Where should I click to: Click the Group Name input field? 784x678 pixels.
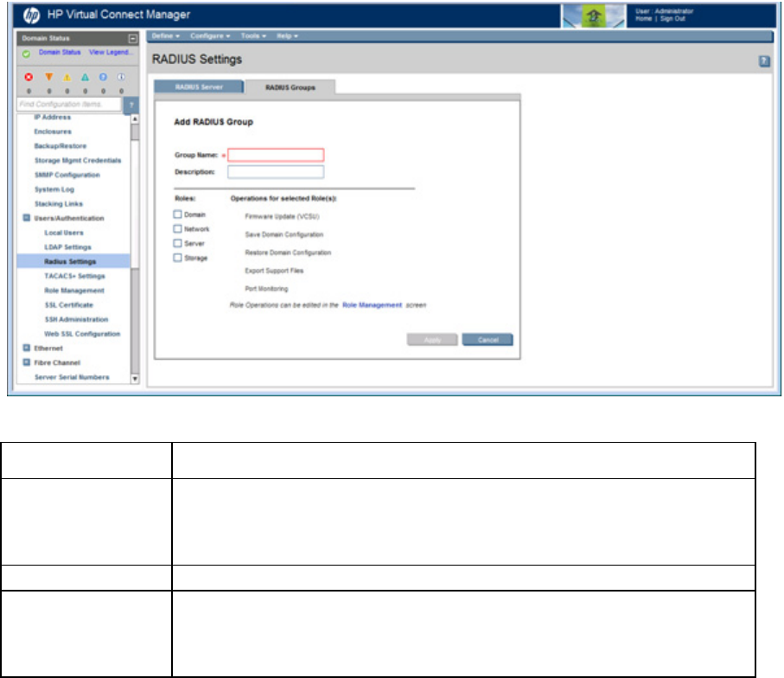point(276,155)
